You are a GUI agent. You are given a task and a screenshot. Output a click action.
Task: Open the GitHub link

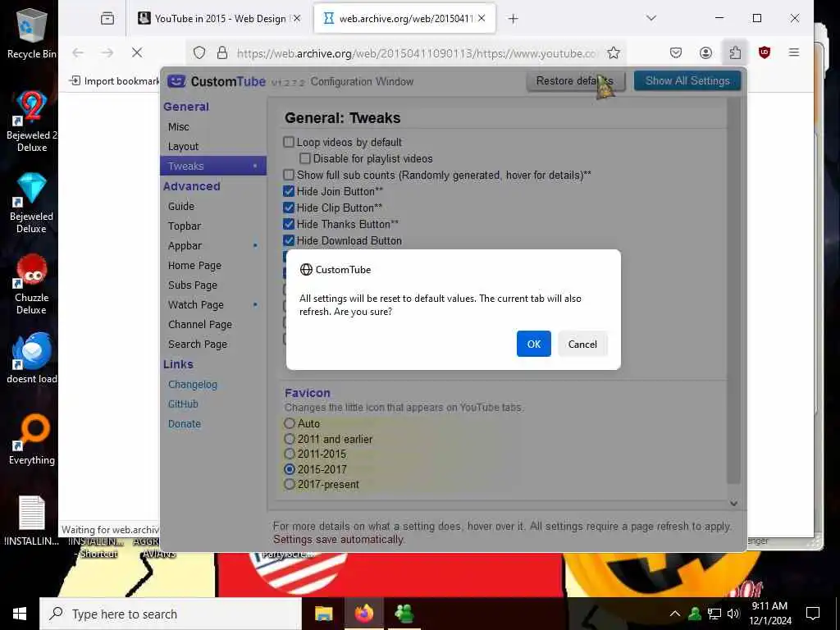[183, 404]
